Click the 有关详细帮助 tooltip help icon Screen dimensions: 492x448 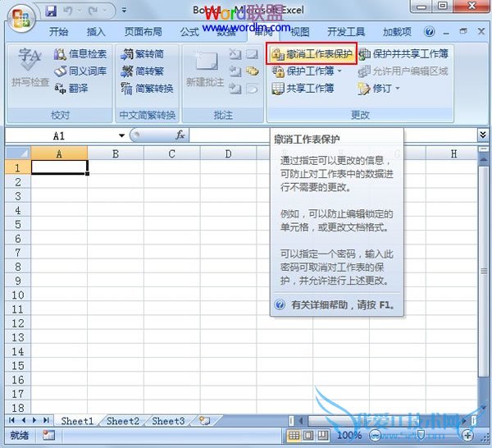click(280, 304)
